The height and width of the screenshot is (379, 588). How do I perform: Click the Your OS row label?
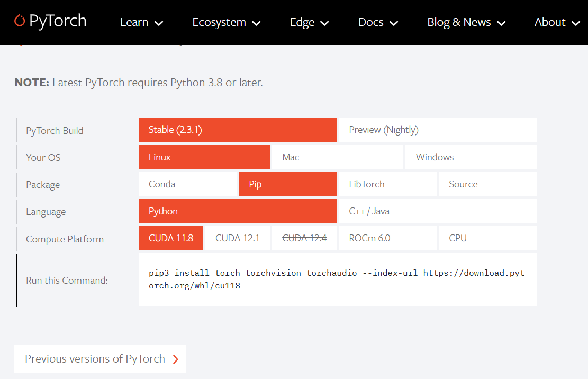43,157
